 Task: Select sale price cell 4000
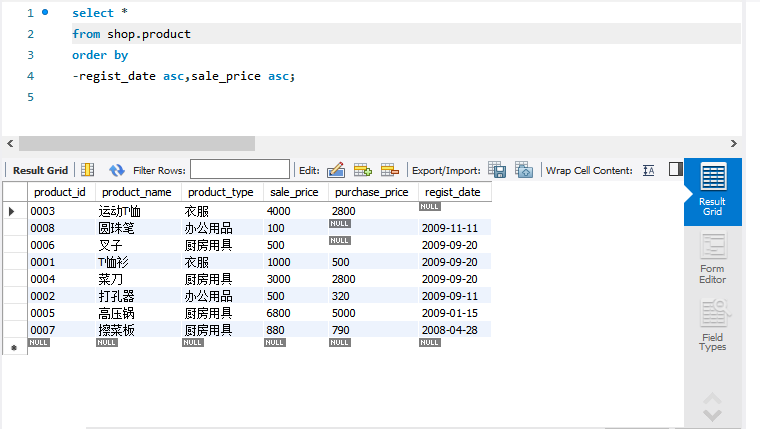tap(296, 211)
